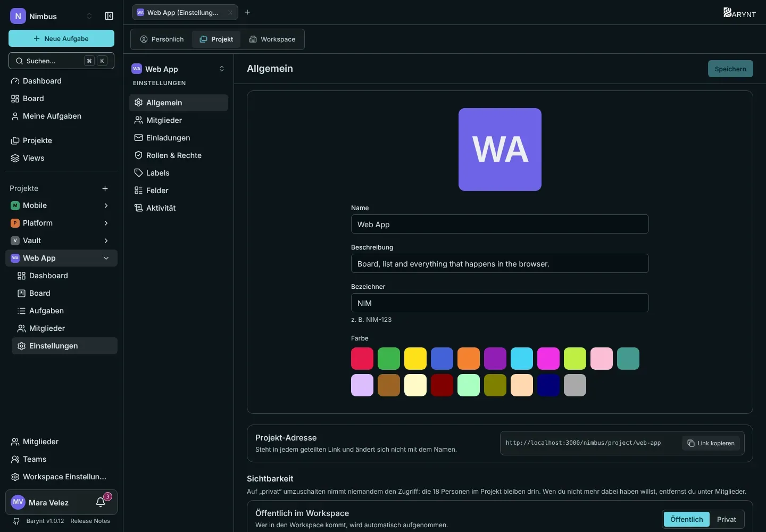Expand the Vault project
766x532 pixels.
tap(106, 240)
